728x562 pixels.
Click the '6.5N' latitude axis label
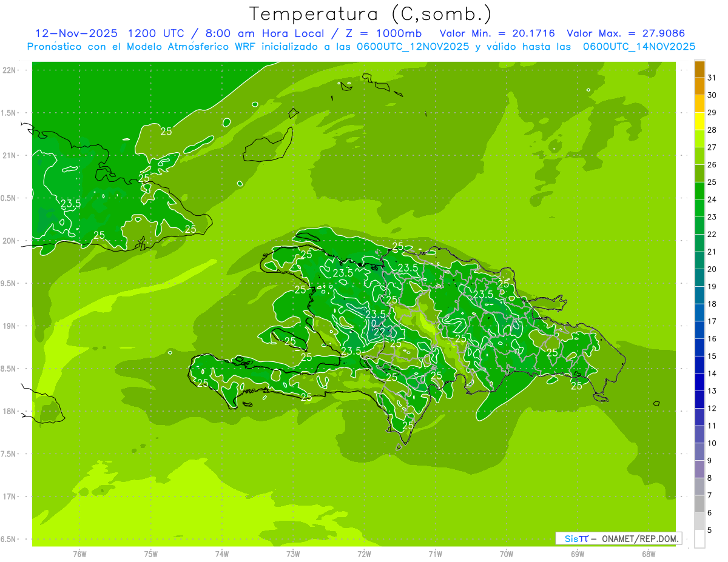9,539
